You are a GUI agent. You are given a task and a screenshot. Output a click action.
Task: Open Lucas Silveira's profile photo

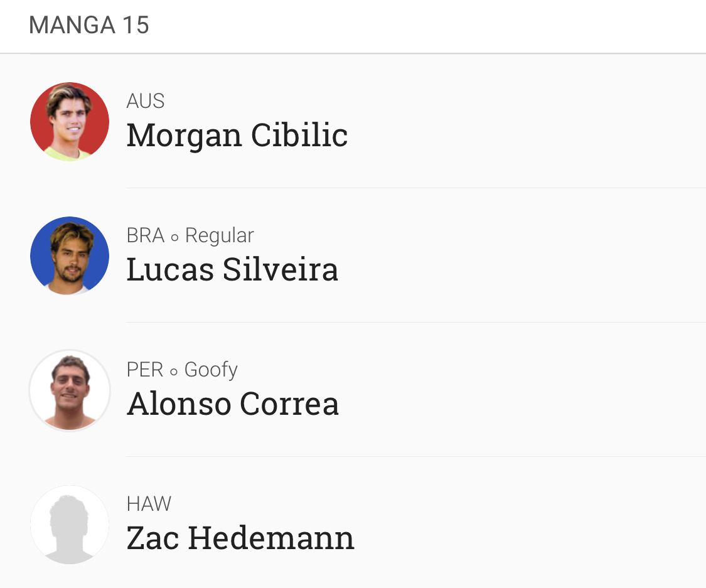tap(69, 256)
